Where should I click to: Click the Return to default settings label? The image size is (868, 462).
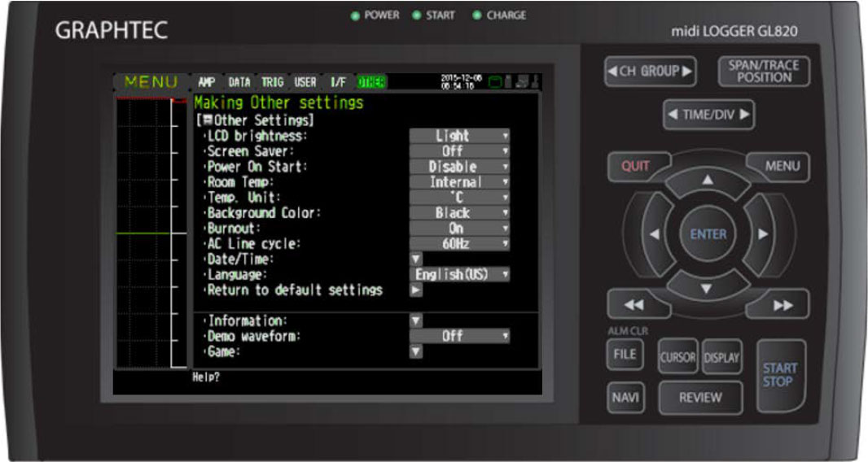(x=295, y=290)
